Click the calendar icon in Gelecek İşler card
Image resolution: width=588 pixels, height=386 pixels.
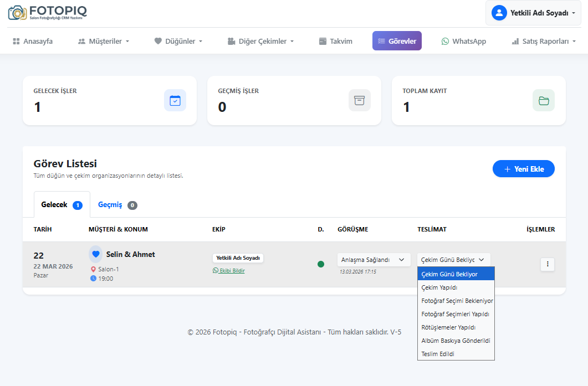(175, 100)
